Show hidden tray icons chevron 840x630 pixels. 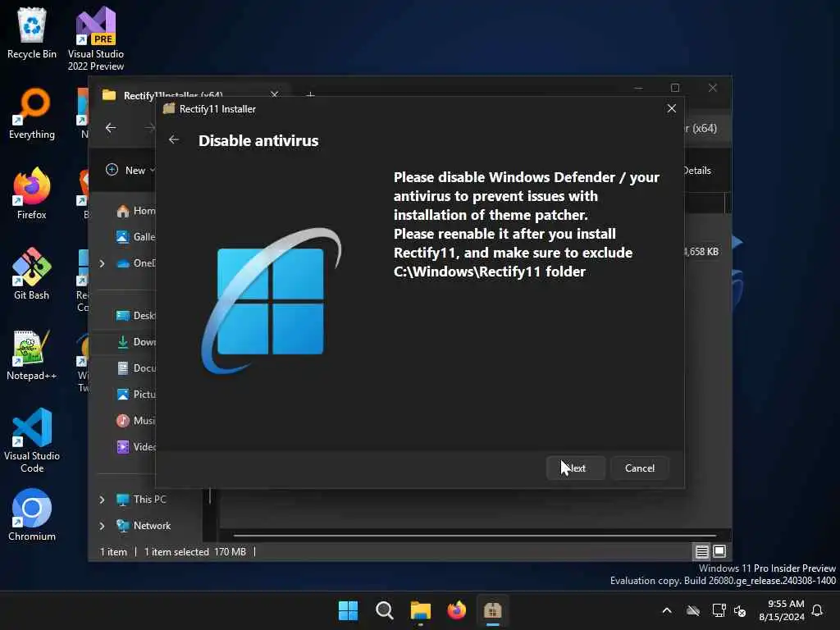[666, 610]
